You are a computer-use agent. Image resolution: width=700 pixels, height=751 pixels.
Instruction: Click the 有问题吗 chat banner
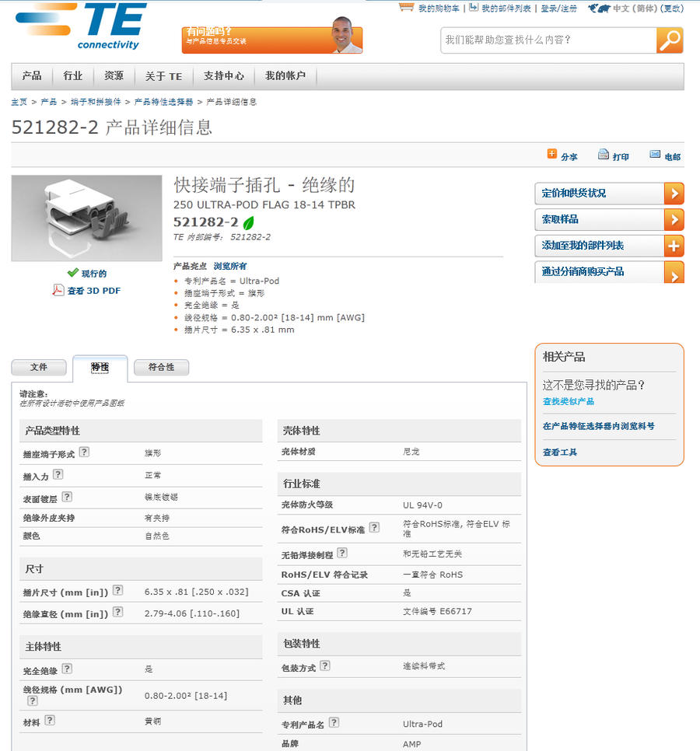272,40
